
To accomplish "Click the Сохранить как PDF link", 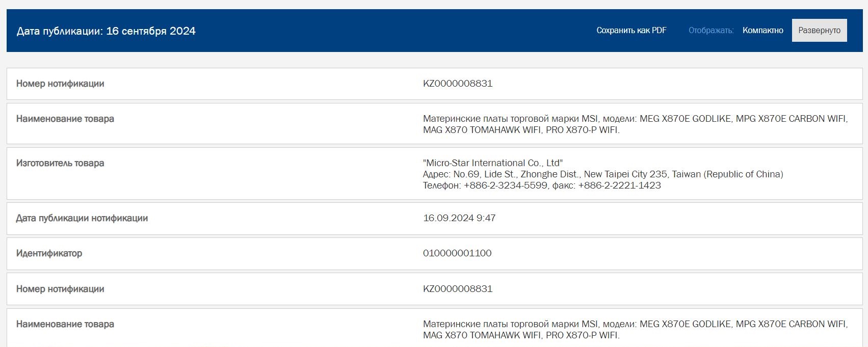I will (x=631, y=31).
